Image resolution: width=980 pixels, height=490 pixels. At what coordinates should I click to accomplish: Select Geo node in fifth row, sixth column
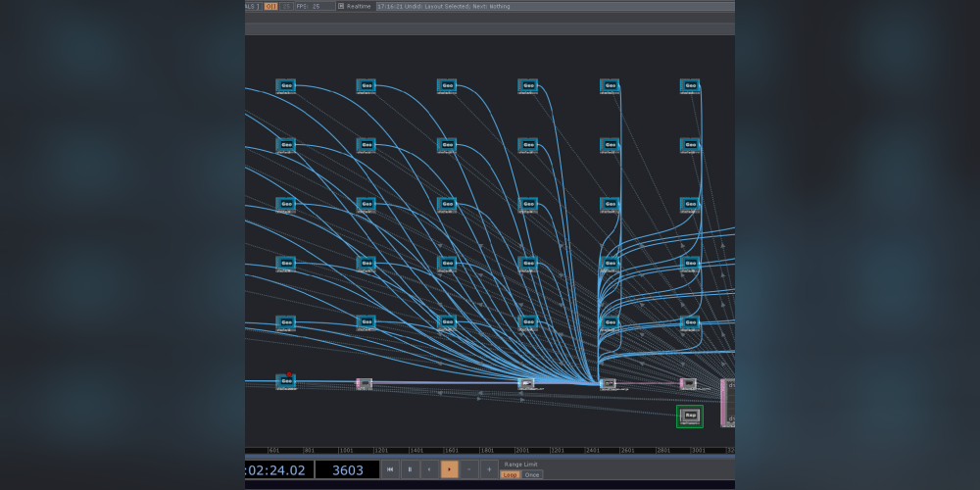690,322
